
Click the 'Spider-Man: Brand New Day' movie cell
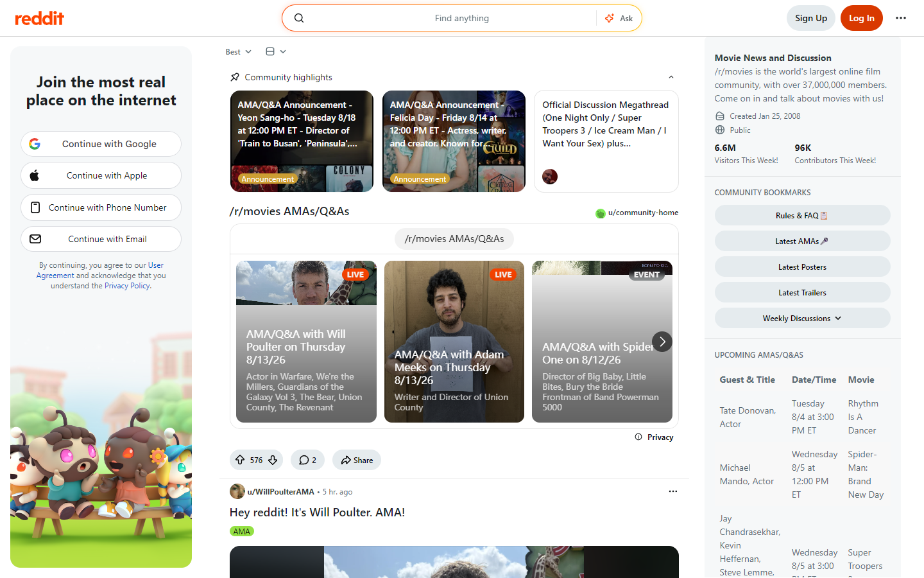click(x=866, y=475)
